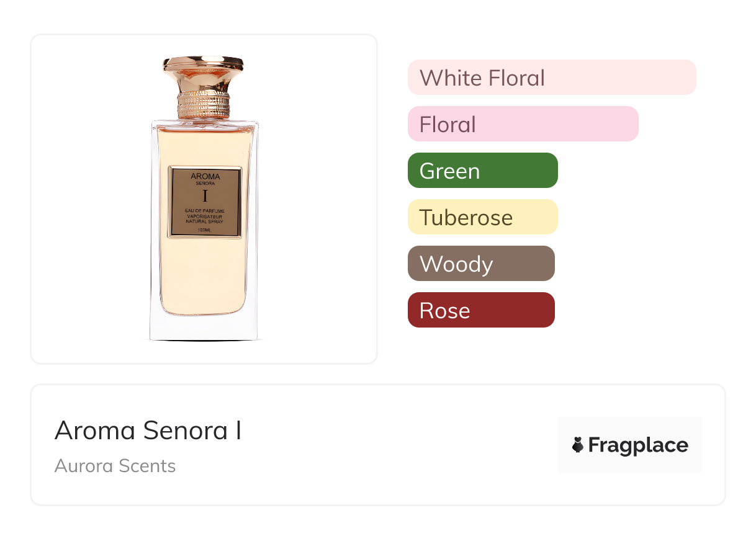Screen dimensions: 756x536
Task: Click the Fragplace wordmark text
Action: 638,445
